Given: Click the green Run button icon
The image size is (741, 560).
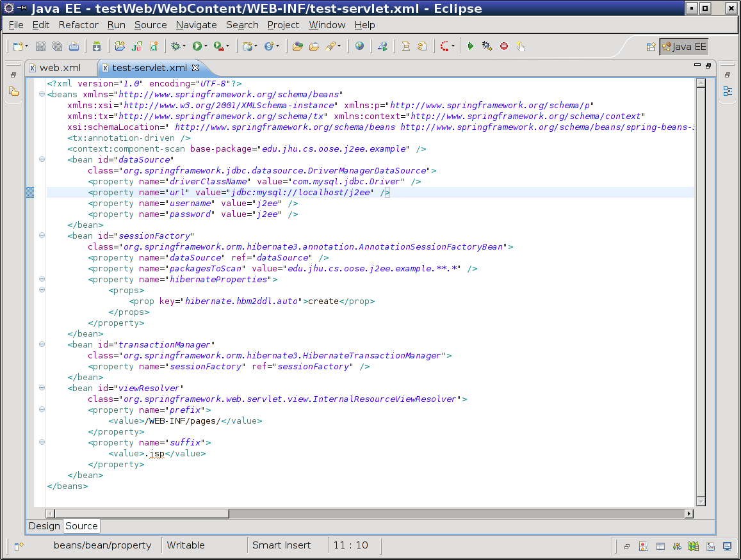Looking at the screenshot, I should pos(197,46).
